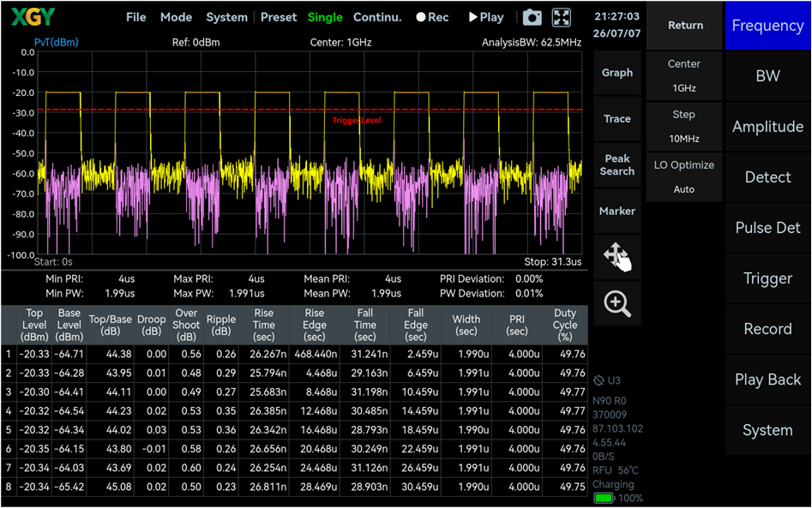Viewport: 812px width, 508px height.
Task: Open the Play Back tab
Action: click(767, 380)
